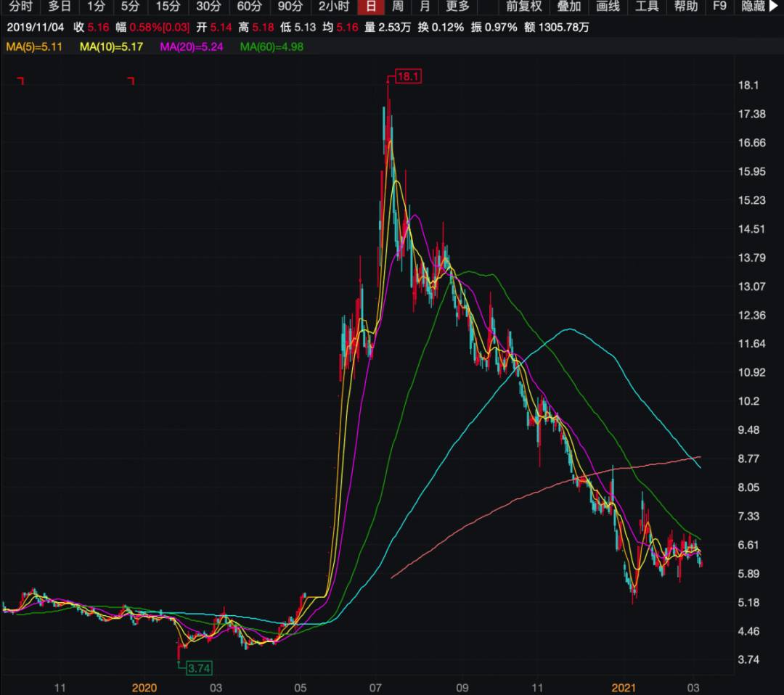Image resolution: width=784 pixels, height=695 pixels.
Task: Click the orange MA(5)=5.11 indicator label
Action: [x=34, y=46]
